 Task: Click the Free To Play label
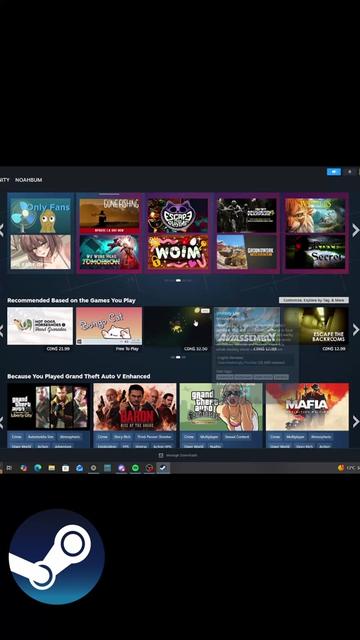127,349
